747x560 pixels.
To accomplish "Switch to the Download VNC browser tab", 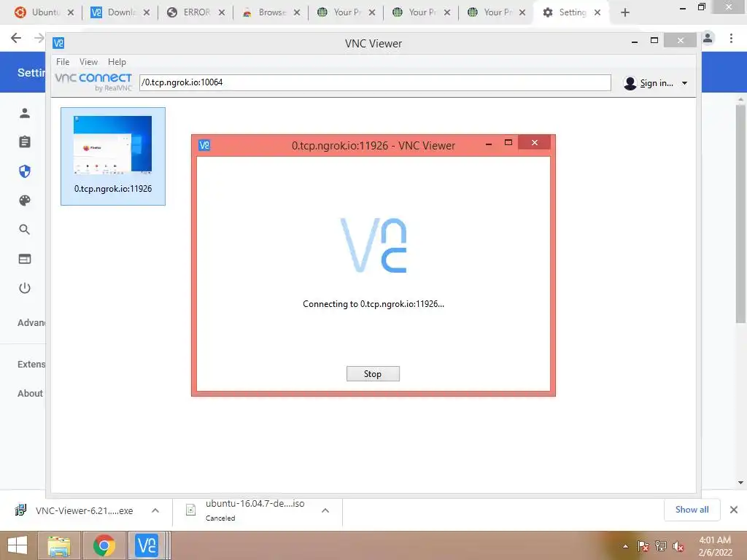I will [x=120, y=12].
